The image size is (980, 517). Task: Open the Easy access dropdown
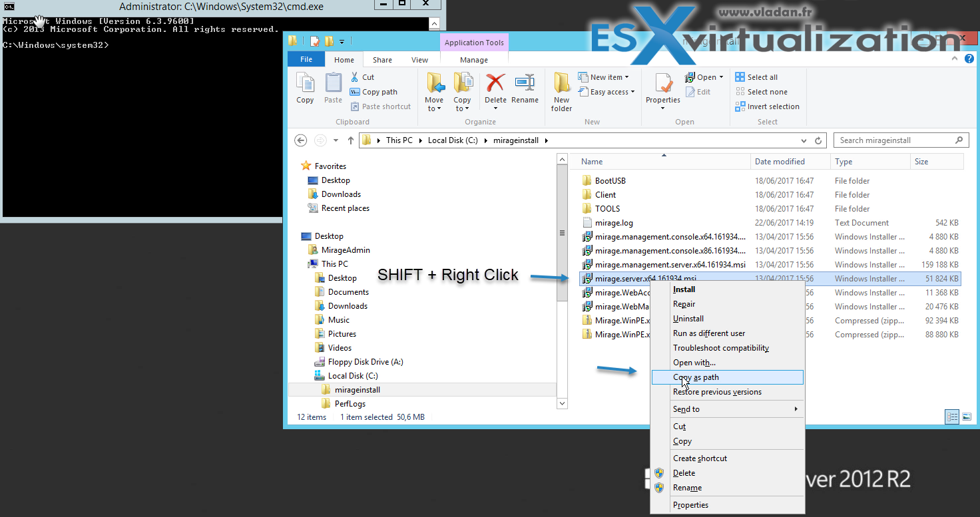[606, 92]
